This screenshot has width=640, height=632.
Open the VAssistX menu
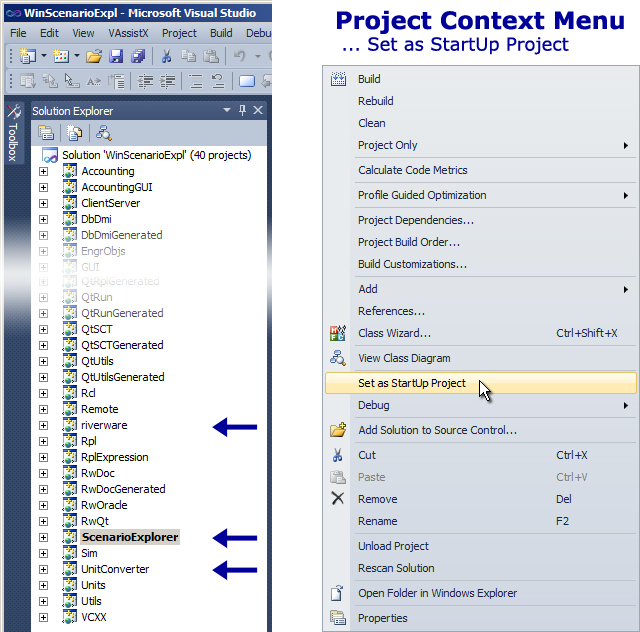click(128, 33)
